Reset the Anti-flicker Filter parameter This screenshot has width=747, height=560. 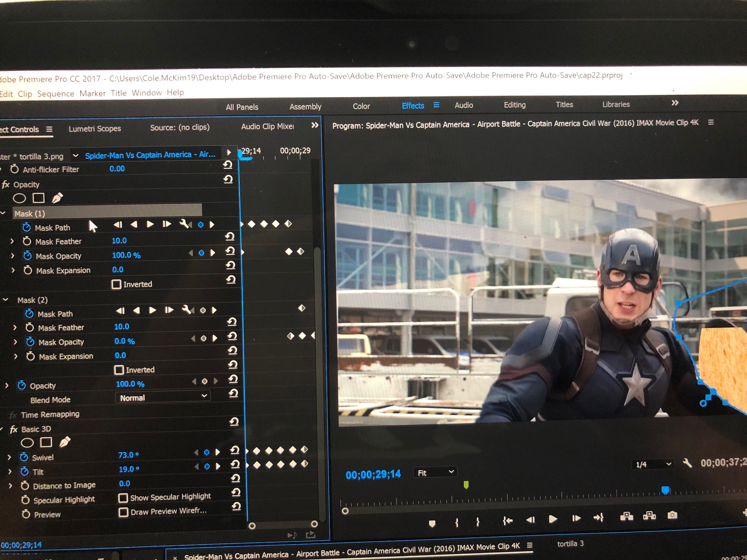point(228,165)
